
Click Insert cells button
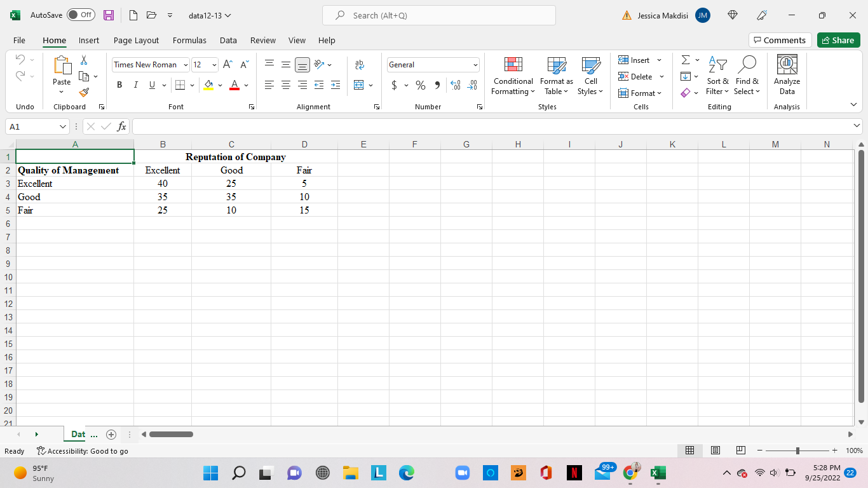(x=634, y=60)
